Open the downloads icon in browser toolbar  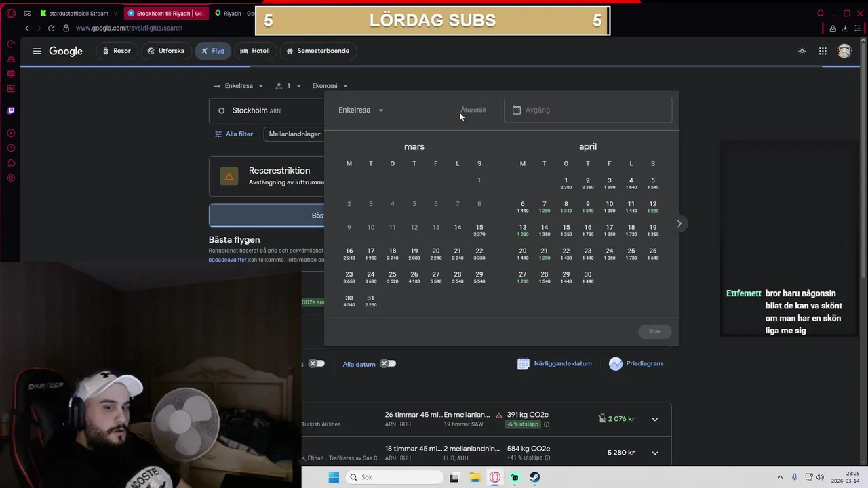[x=845, y=28]
